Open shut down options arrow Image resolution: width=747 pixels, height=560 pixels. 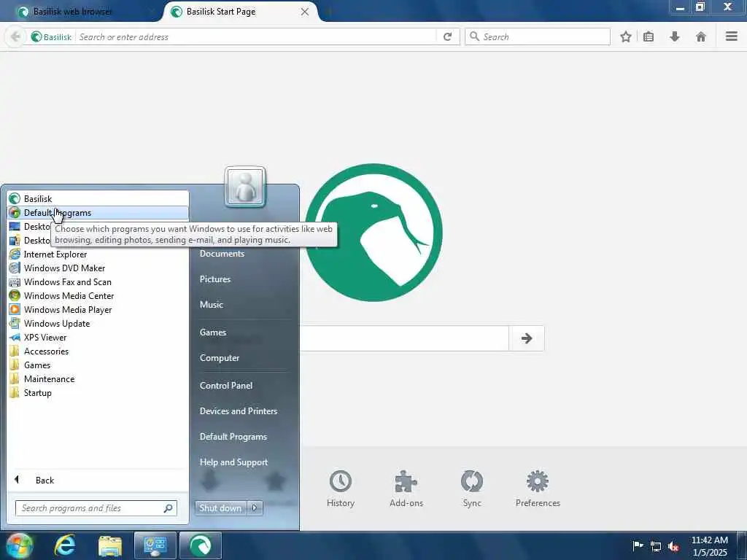(255, 508)
